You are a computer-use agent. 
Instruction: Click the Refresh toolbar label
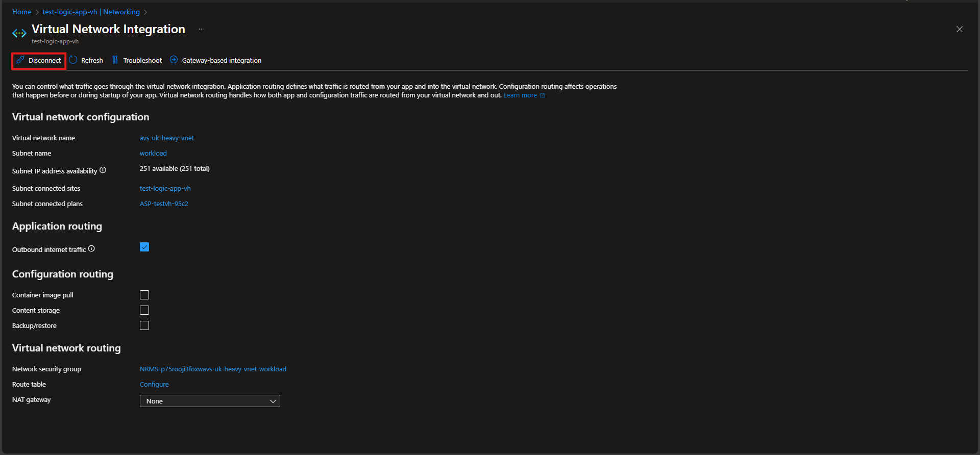92,61
